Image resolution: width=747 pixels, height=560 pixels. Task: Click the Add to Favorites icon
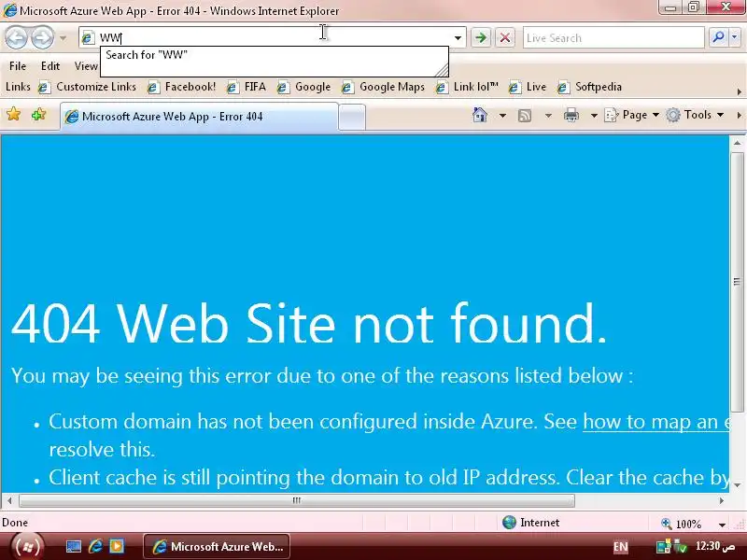[38, 114]
